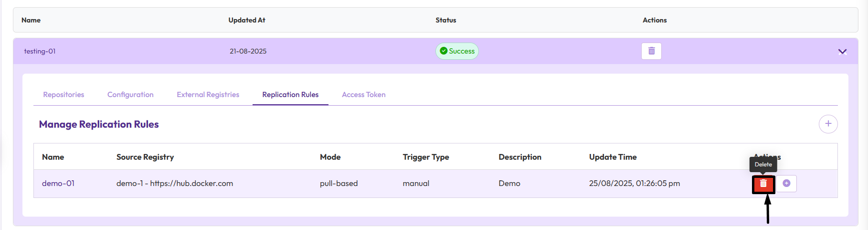This screenshot has width=868, height=230.
Task: Click the Mode column header
Action: click(x=330, y=157)
